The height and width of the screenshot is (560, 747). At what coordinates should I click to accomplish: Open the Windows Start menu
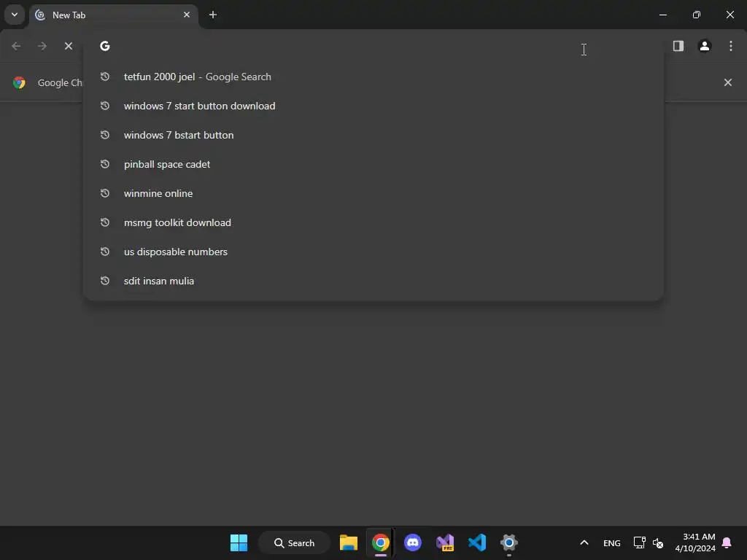[x=239, y=542]
